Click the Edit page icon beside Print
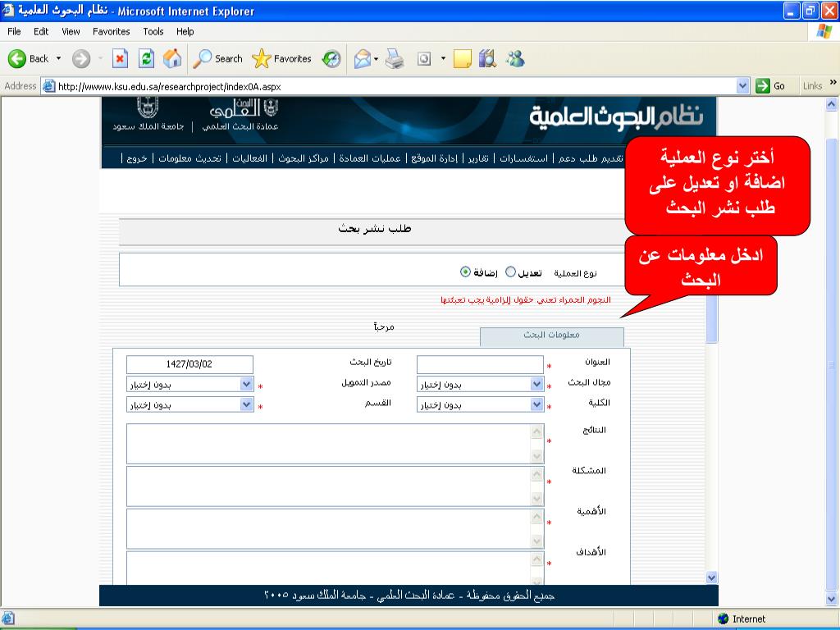The image size is (840, 630). [424, 59]
